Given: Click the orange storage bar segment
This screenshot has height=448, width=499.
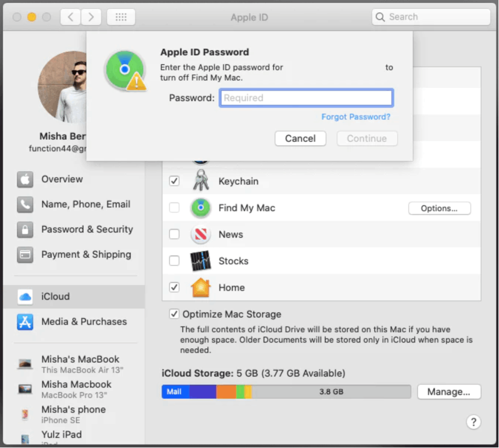Looking at the screenshot, I should pyautogui.click(x=226, y=392).
